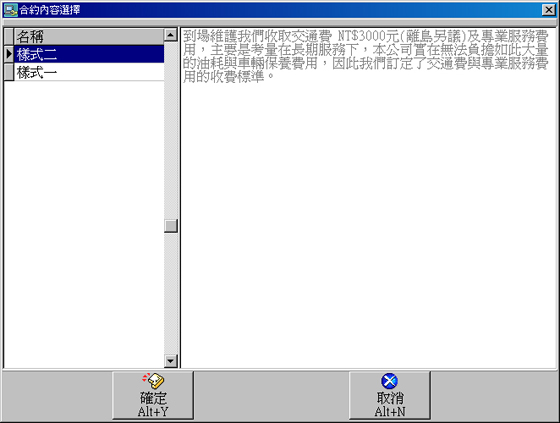Click the row indicator arrow beside 樣式二
This screenshot has width=560, height=423.
tap(9, 54)
